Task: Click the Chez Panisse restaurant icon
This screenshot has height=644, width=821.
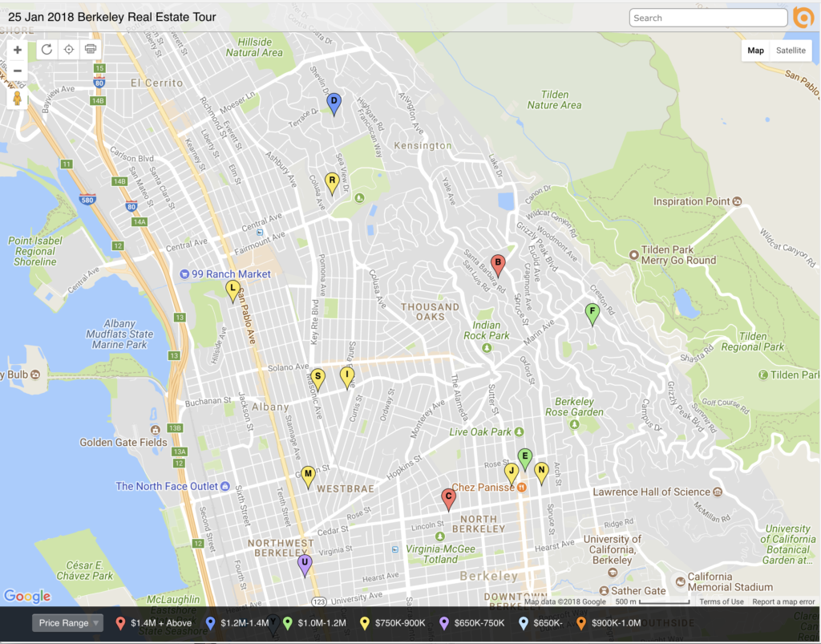Action: point(521,488)
